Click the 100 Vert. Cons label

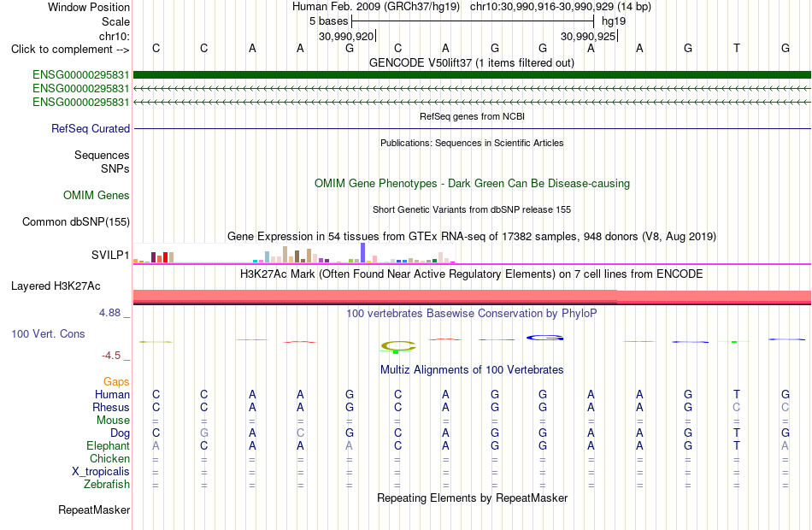coord(48,334)
